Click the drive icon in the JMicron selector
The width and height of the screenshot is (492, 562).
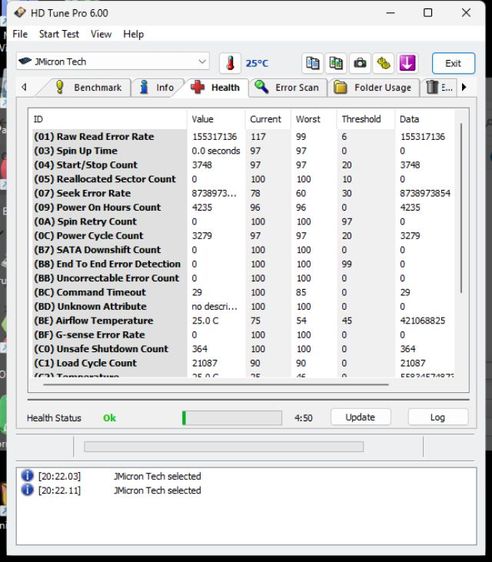[25, 61]
